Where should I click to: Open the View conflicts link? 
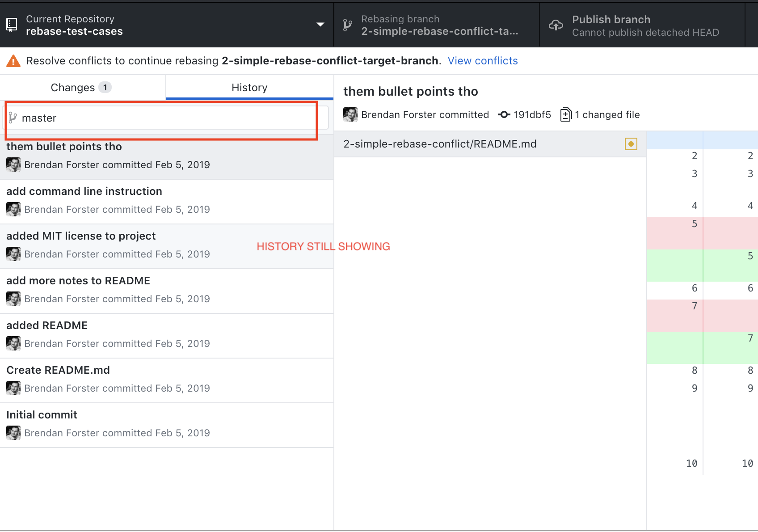483,61
